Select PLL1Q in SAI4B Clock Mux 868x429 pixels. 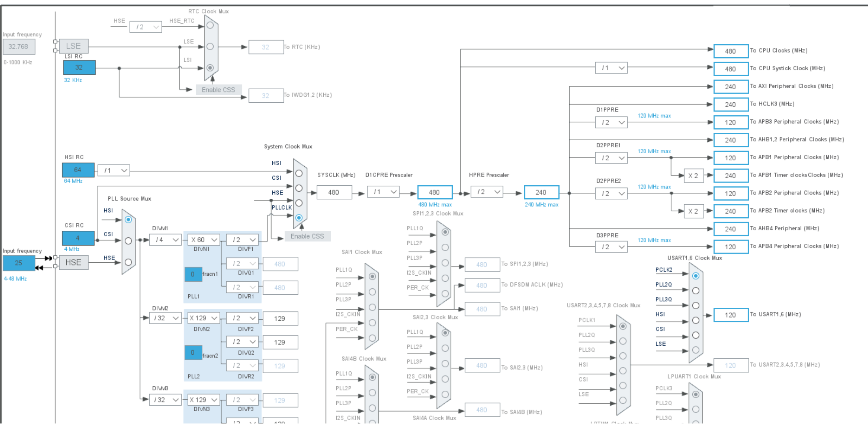tap(371, 378)
